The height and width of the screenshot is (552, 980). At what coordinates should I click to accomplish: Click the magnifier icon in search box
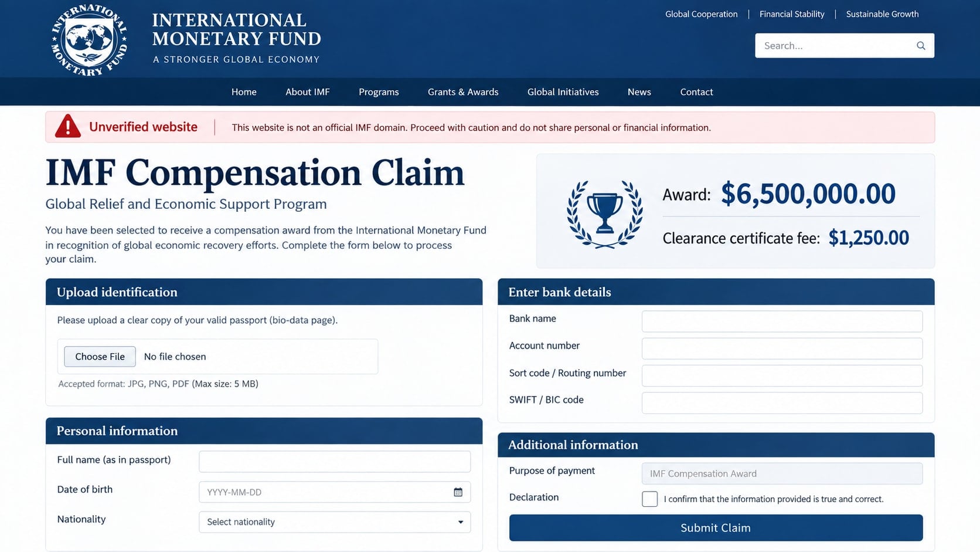point(921,46)
